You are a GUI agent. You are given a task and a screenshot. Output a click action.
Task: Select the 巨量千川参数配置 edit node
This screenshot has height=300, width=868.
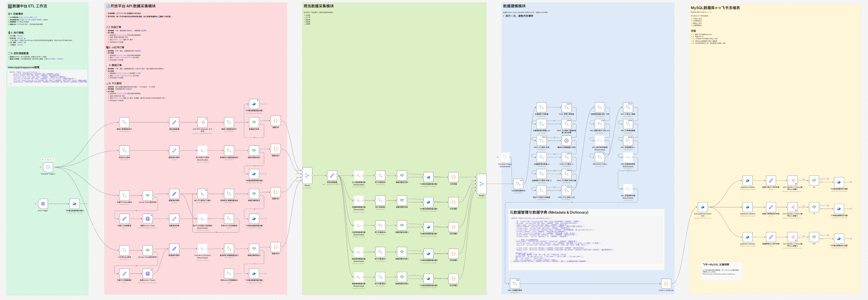click(x=124, y=219)
